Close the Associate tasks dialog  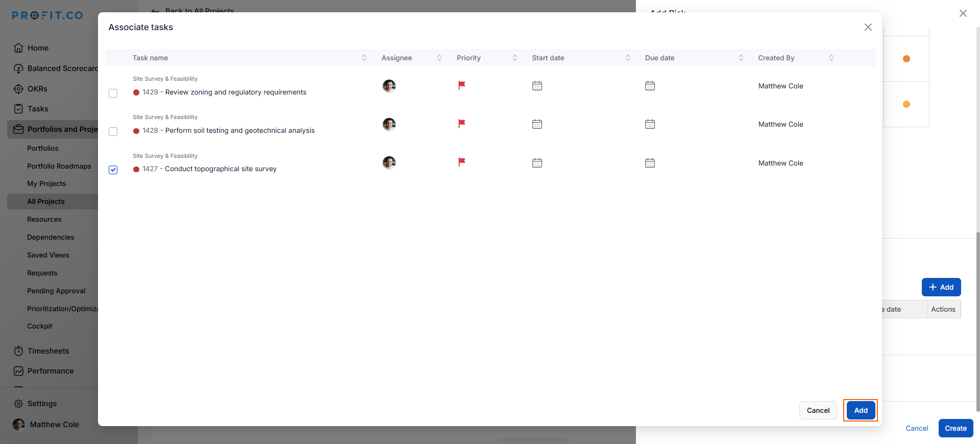868,27
